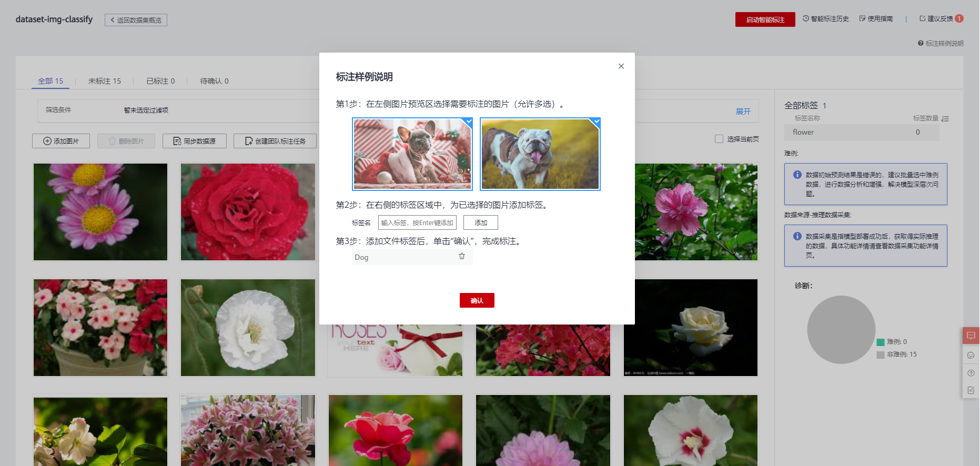Select the English bulldog example image
This screenshot has width=980, height=466.
click(x=540, y=154)
